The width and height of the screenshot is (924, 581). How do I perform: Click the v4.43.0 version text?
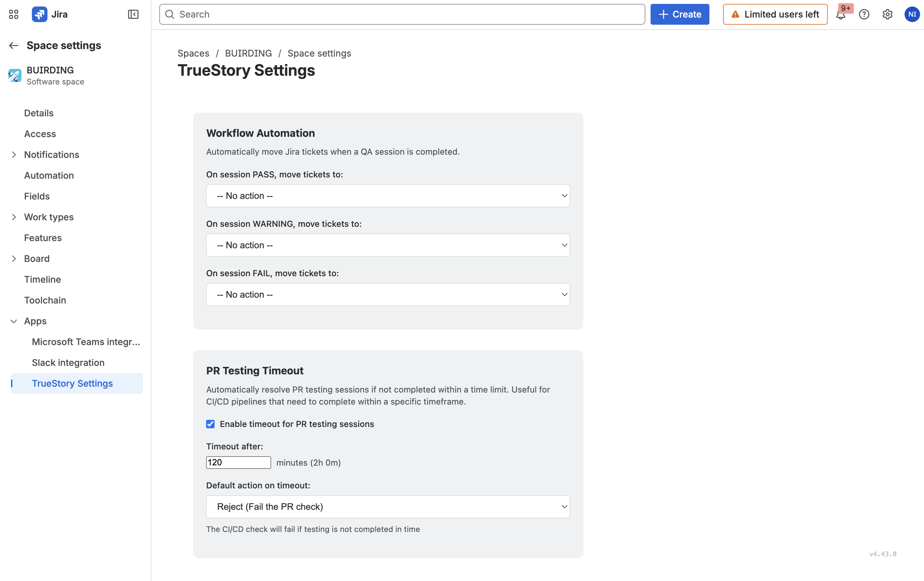click(883, 554)
